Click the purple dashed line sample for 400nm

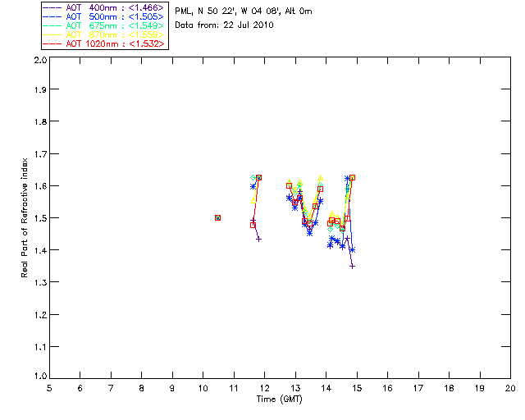pyautogui.click(x=52, y=7)
